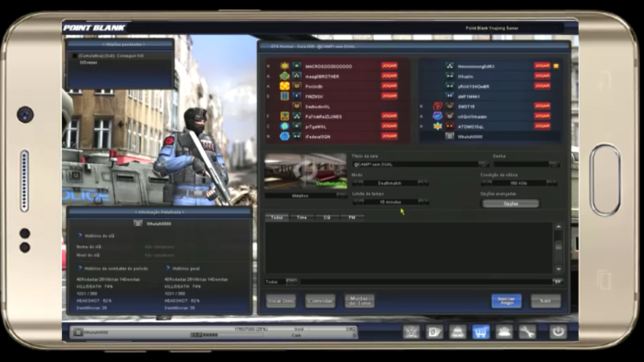The image size is (644, 362).
Task: Click the yellow clan emblem beside ProUniBr
Action: click(285, 86)
